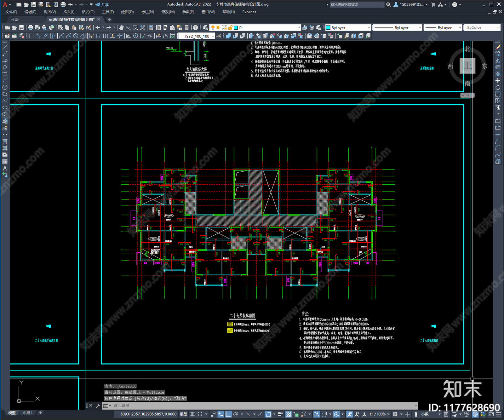Click the Save icon in quick access toolbar
The width and height of the screenshot is (504, 420).
coord(34,4)
